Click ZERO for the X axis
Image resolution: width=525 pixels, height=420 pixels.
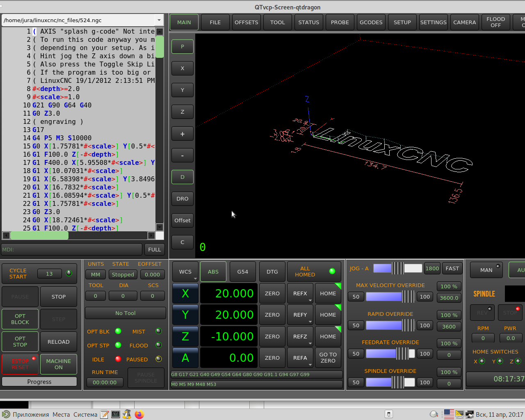[272, 293]
